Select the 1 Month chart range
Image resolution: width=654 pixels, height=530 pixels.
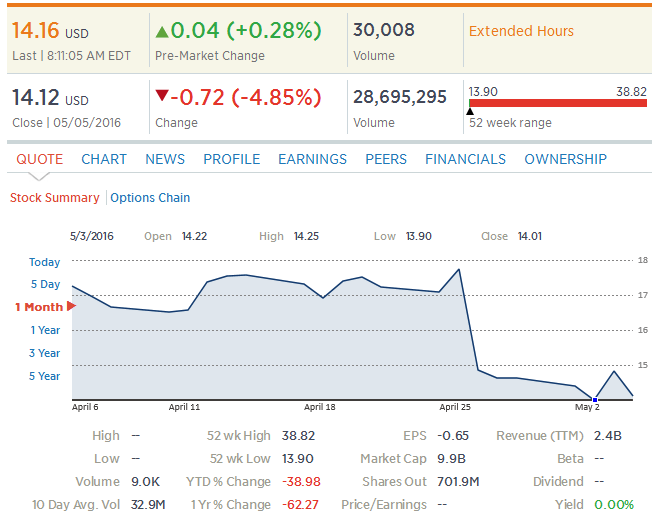point(39,307)
